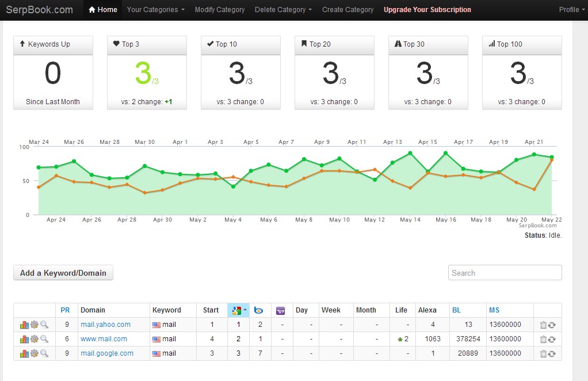Image resolution: width=588 pixels, height=381 pixels.
Task: Click the backlinks value 20889
Action: [x=468, y=353]
